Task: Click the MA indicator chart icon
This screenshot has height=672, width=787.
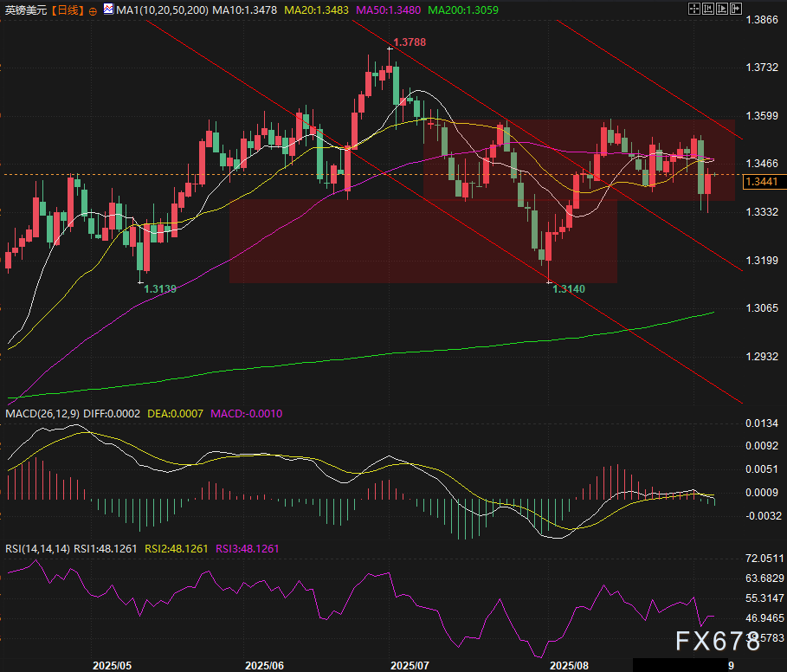Action: tap(106, 10)
